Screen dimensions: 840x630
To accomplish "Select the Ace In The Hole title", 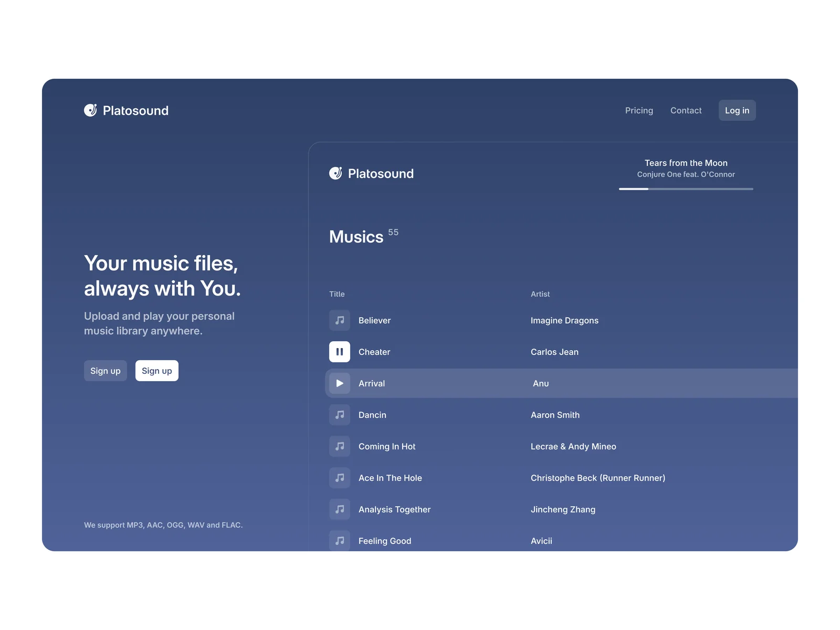I will (390, 478).
